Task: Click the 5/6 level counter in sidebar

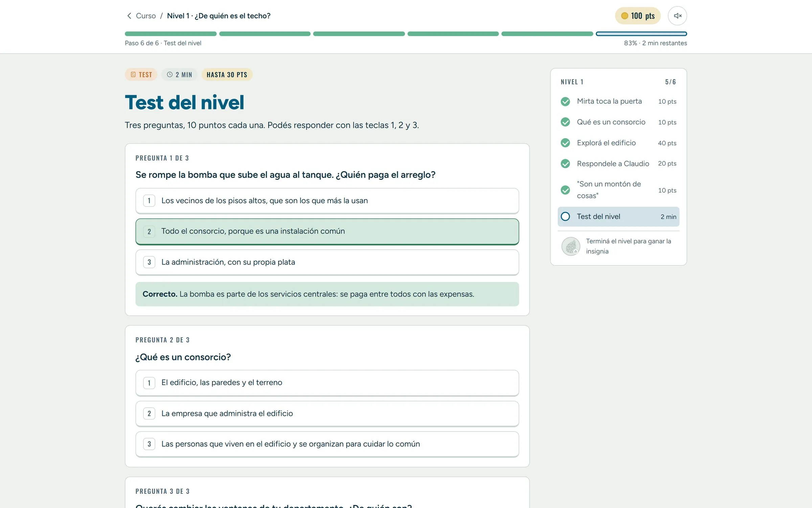Action: click(x=670, y=82)
